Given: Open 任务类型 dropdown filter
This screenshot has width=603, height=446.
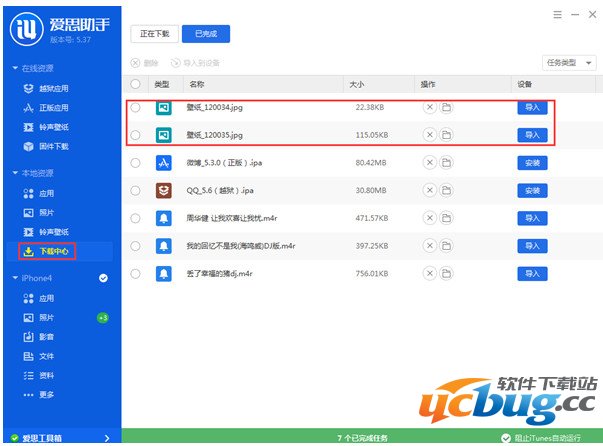Looking at the screenshot, I should (x=569, y=63).
